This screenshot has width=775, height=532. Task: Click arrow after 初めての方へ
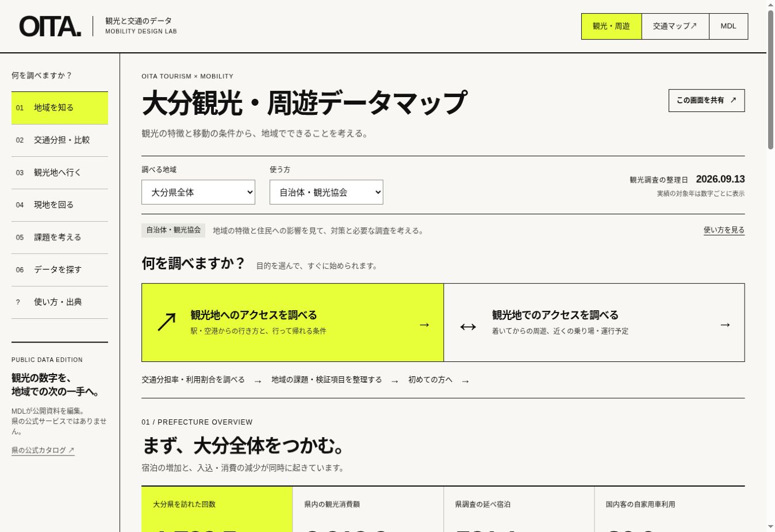tap(465, 381)
